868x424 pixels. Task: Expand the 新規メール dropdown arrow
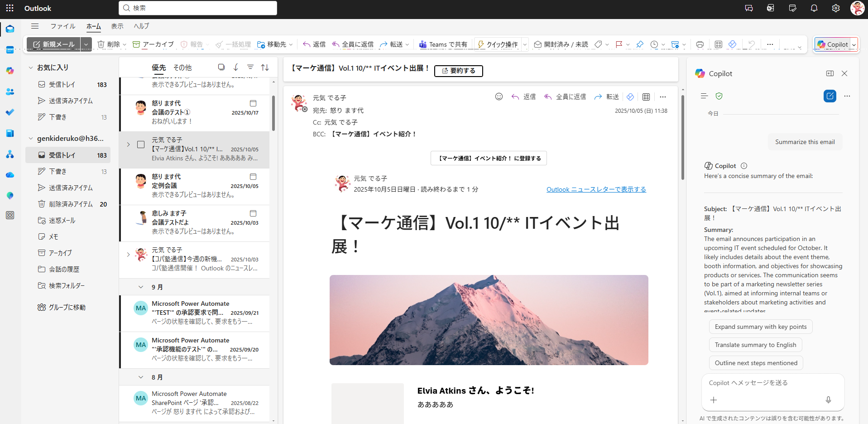pos(86,44)
